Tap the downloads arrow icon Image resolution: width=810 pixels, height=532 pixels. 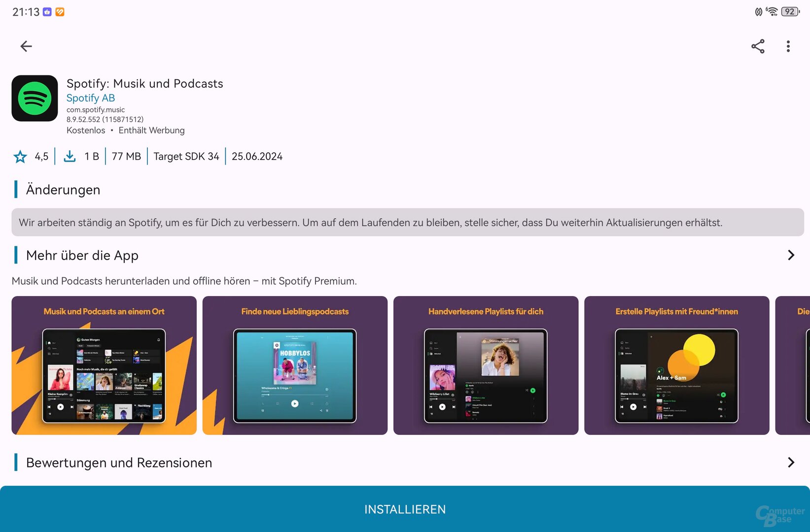click(x=70, y=157)
